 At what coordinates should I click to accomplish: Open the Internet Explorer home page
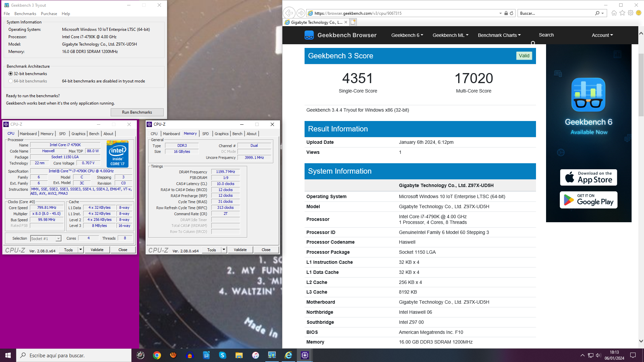(x=614, y=13)
